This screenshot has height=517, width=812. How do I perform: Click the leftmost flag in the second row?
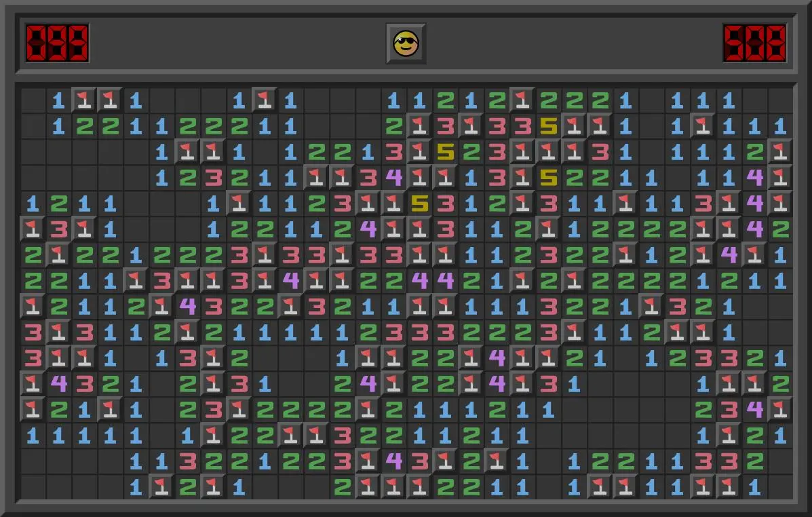click(x=419, y=126)
